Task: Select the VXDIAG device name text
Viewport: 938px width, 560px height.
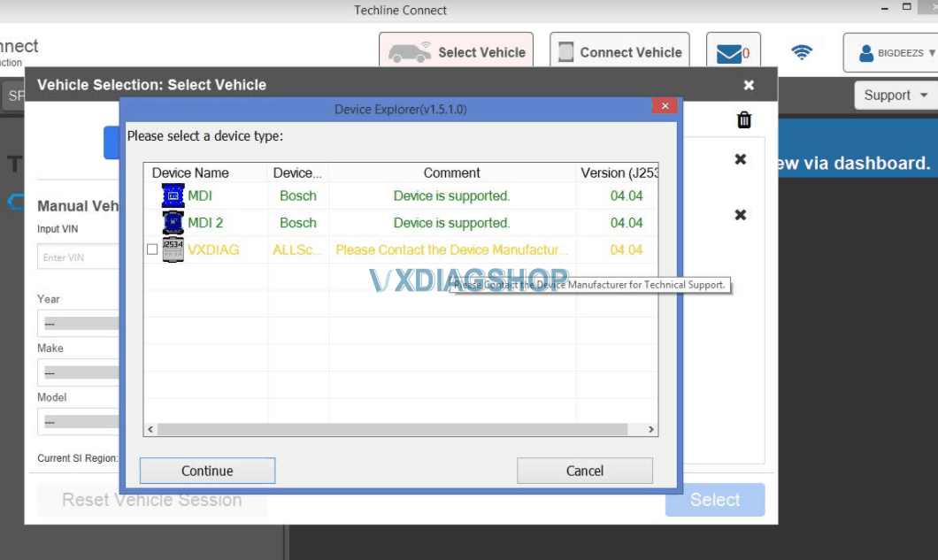Action: pyautogui.click(x=213, y=249)
